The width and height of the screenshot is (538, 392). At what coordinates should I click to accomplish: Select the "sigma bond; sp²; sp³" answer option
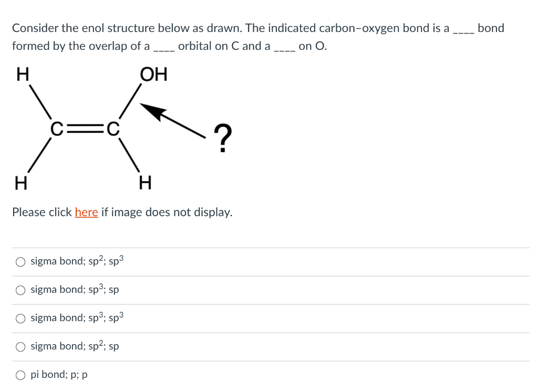click(20, 261)
